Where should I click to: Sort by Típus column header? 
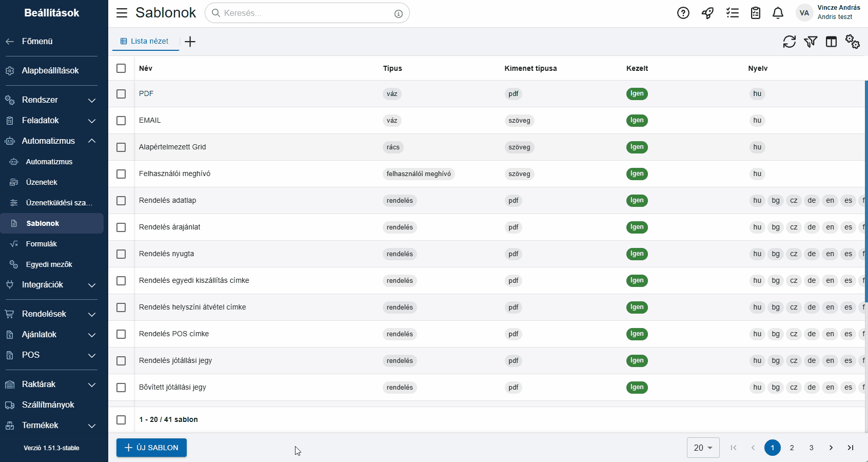[x=392, y=68]
